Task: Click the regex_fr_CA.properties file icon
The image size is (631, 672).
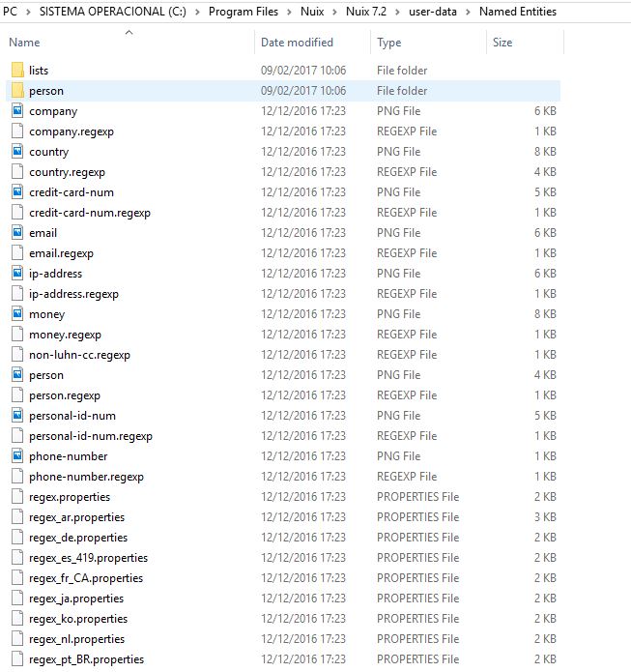Action: 17,577
